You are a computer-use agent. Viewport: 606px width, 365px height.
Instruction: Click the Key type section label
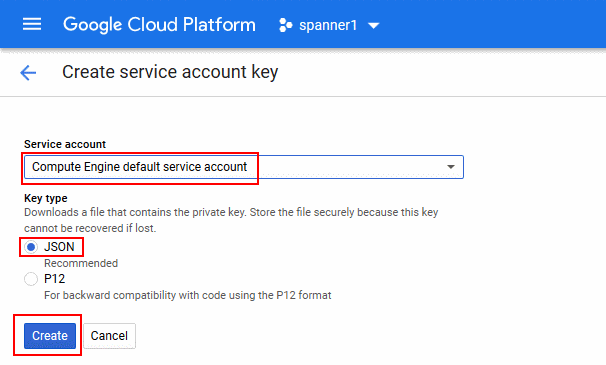(x=46, y=198)
